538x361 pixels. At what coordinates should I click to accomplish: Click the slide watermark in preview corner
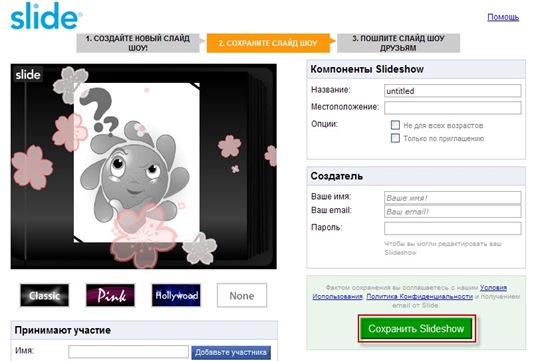pos(28,74)
